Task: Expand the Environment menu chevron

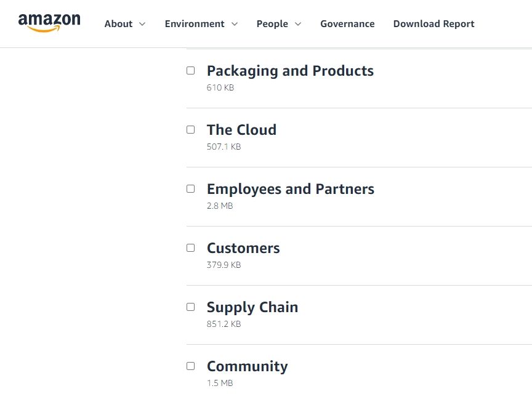Action: point(234,24)
